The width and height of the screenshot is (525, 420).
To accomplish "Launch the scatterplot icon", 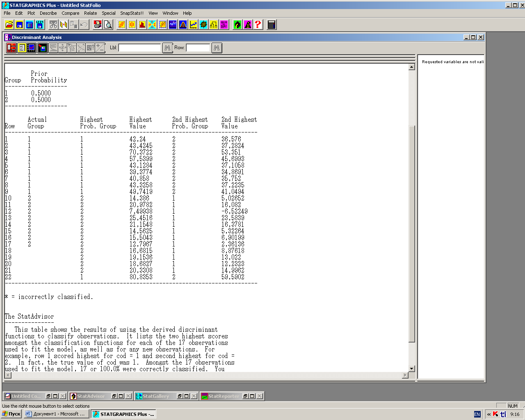I will pos(122,25).
